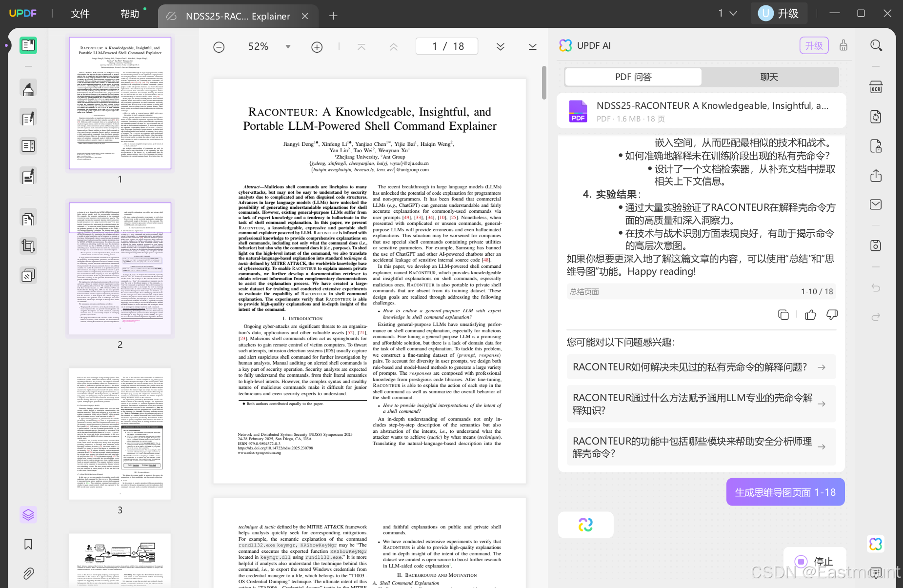
Task: Click the loading AI response icon
Action: point(585,525)
